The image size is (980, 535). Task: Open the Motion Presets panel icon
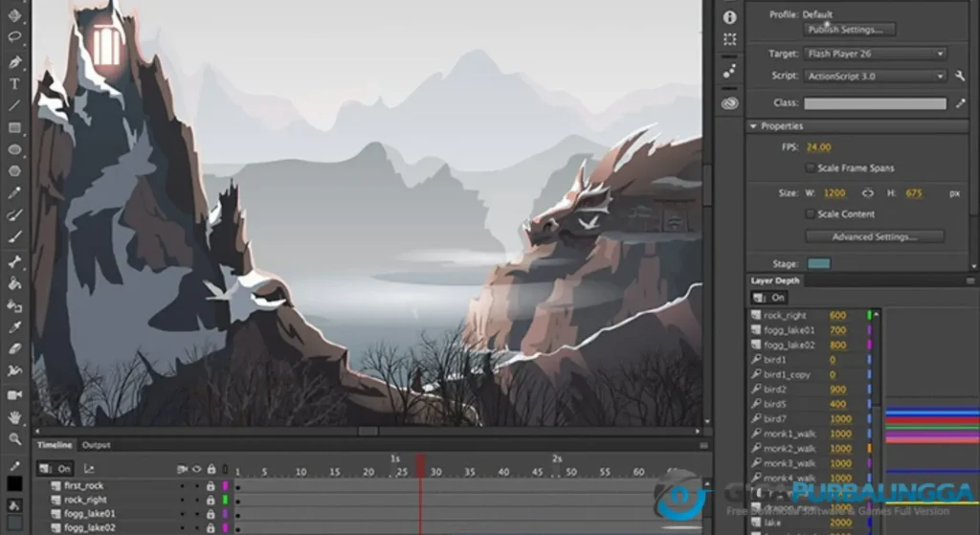coord(729,72)
